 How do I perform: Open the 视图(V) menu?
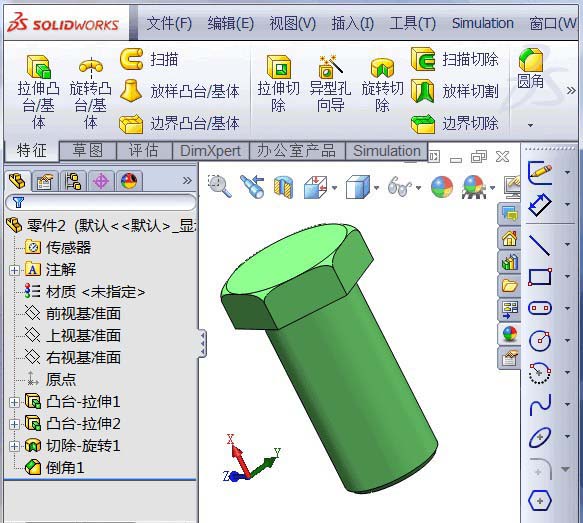tap(292, 24)
